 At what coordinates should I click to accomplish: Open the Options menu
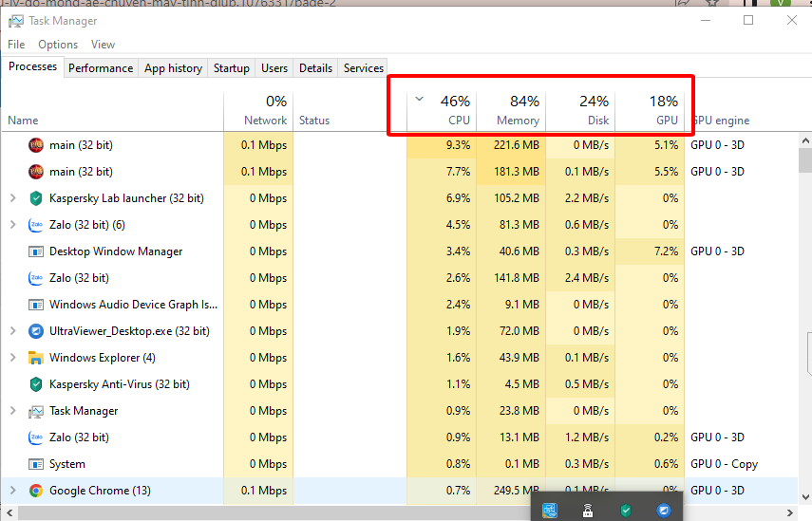pos(58,45)
